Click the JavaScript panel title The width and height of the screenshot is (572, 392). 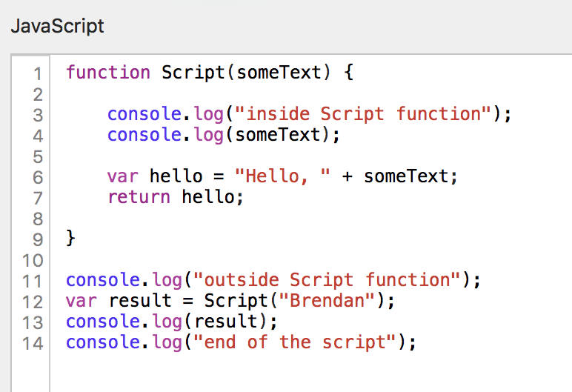(57, 27)
